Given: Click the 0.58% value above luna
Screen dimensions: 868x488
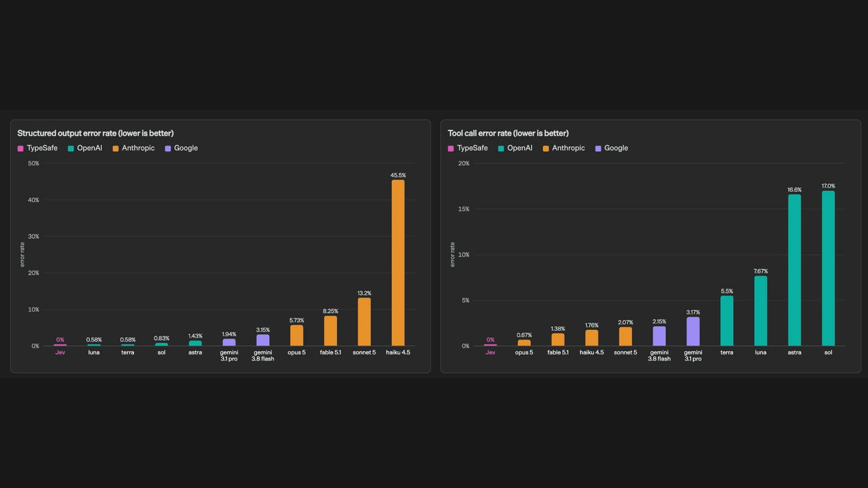Looking at the screenshot, I should pyautogui.click(x=94, y=340).
